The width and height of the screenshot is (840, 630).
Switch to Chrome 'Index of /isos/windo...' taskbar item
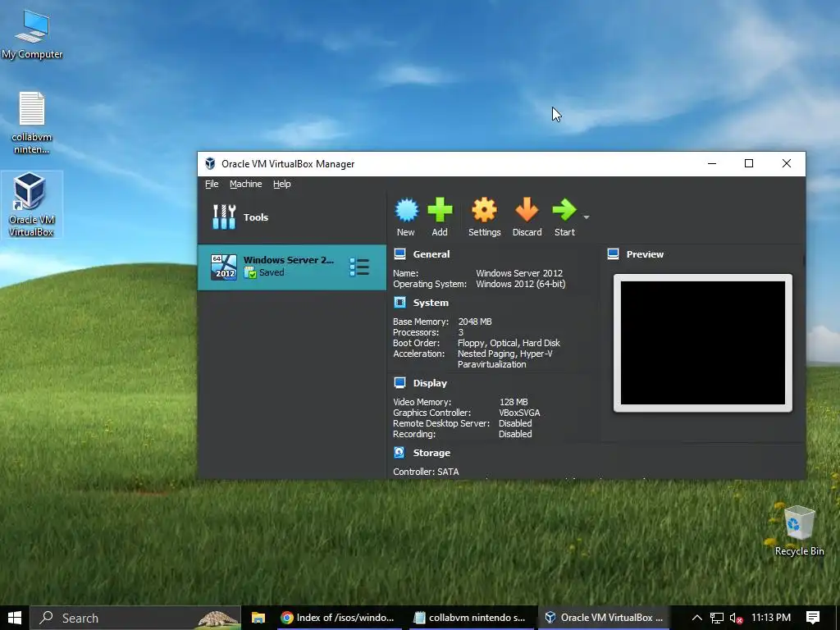pyautogui.click(x=338, y=618)
